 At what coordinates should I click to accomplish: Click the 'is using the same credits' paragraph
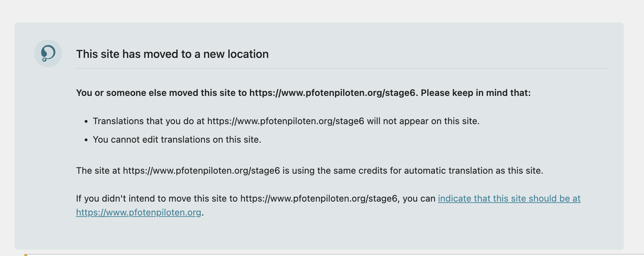[309, 171]
